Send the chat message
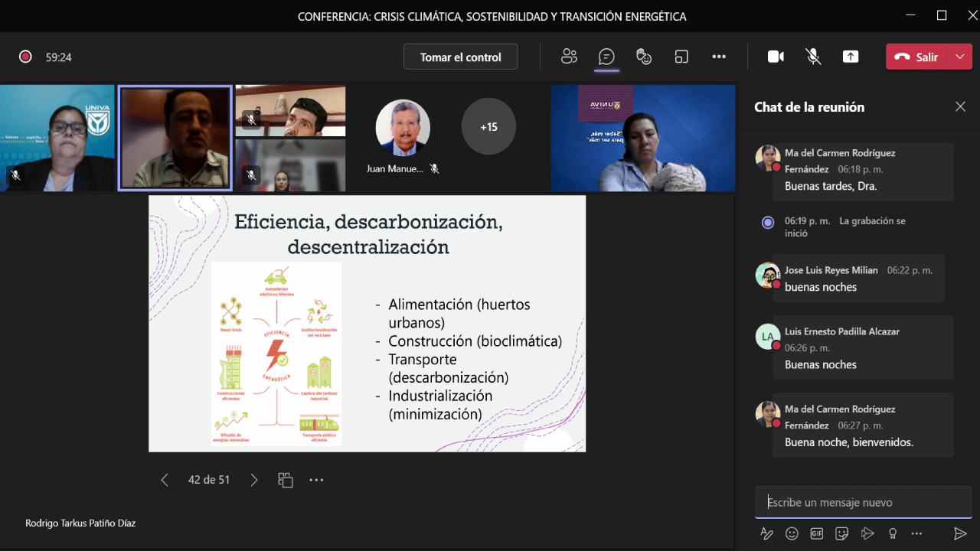980x551 pixels. click(960, 533)
